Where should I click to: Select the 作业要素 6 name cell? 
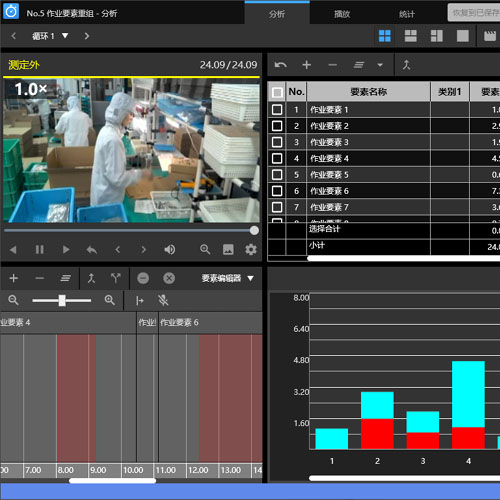[368, 191]
